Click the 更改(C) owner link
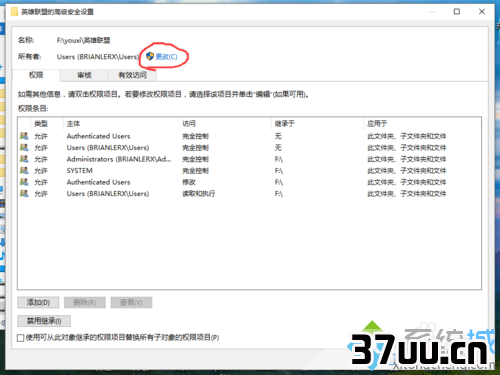This screenshot has width=500, height=375. (x=166, y=57)
